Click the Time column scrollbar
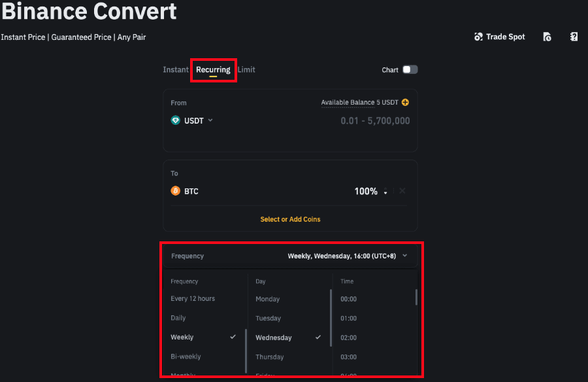The width and height of the screenshot is (588, 382). pos(416,298)
